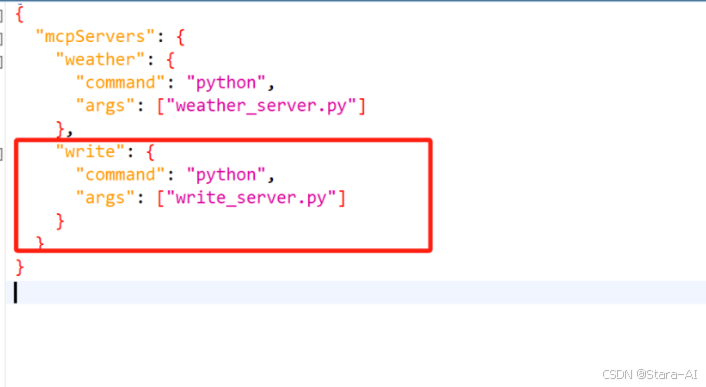Collapse the fold marker at the first brace
The height and width of the screenshot is (387, 706).
pyautogui.click(x=1, y=16)
